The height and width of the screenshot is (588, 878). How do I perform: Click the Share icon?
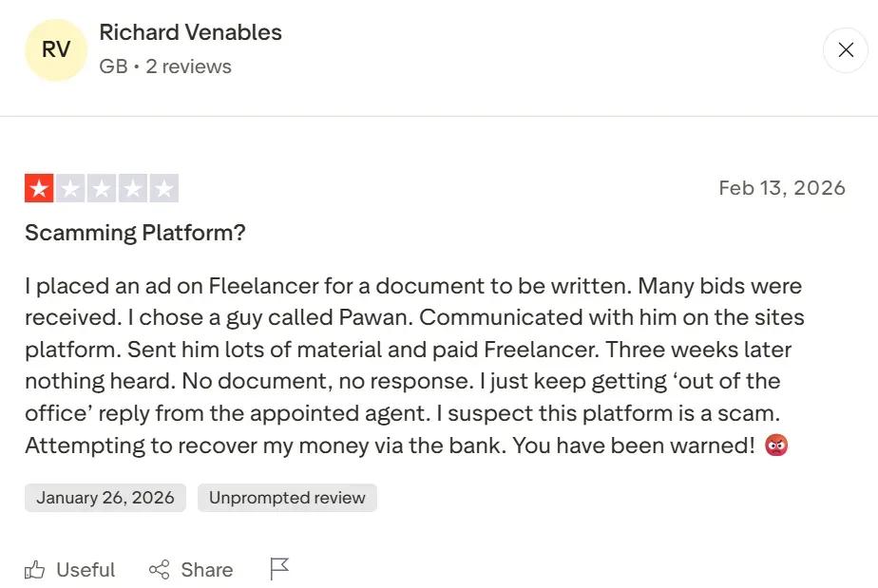point(159,569)
